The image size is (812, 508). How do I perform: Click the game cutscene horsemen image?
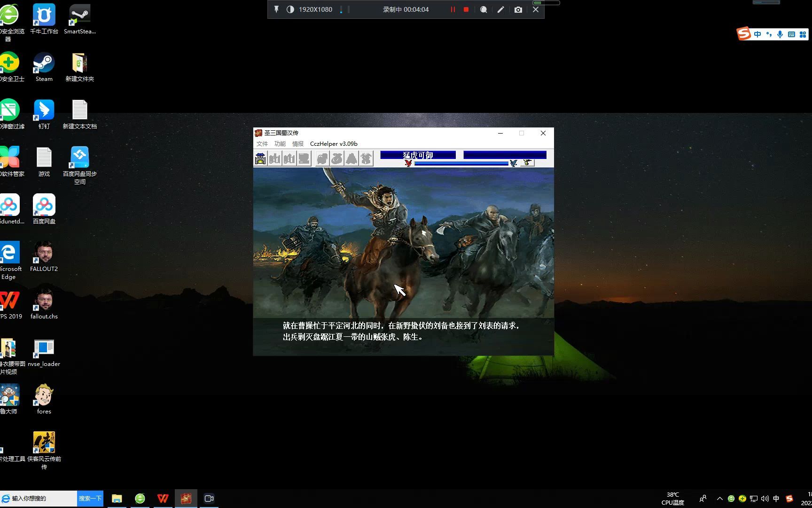404,243
